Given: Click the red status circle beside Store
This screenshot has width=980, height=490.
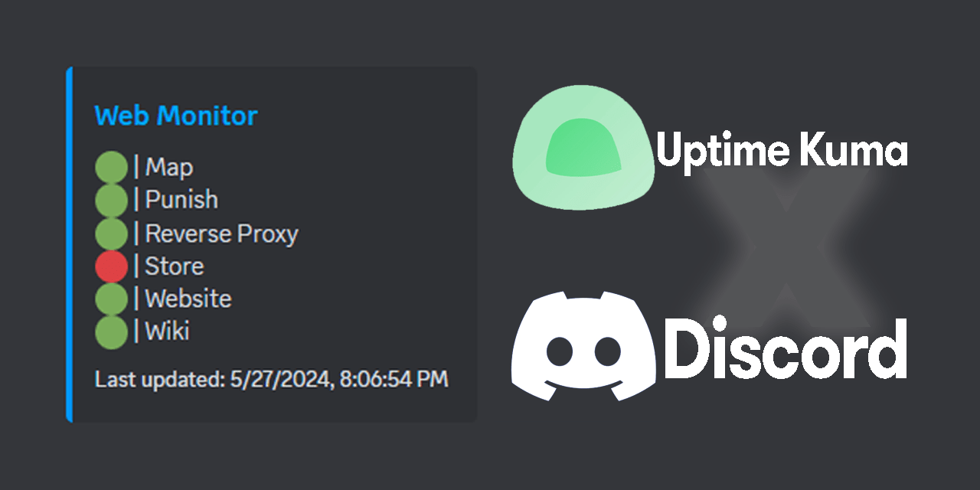Looking at the screenshot, I should click(x=111, y=266).
